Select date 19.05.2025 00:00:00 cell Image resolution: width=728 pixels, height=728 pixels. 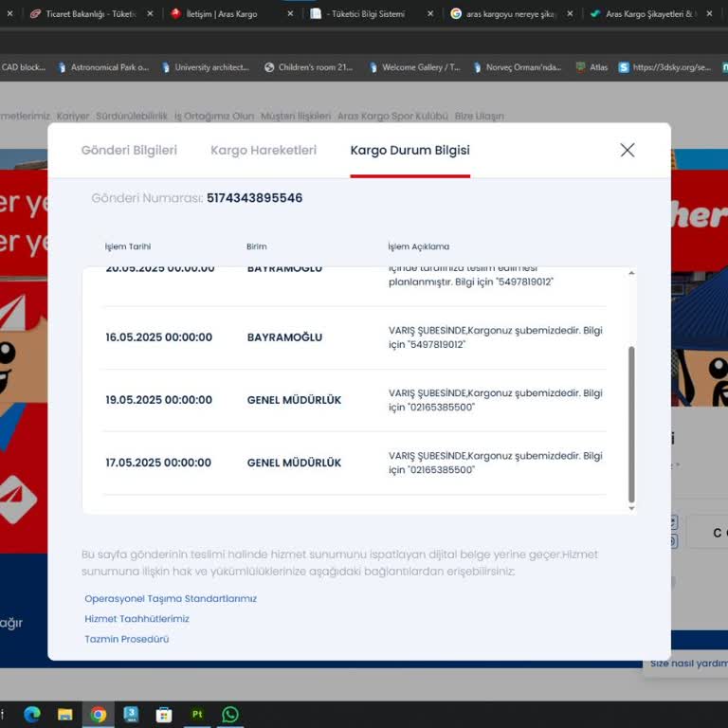click(x=159, y=400)
